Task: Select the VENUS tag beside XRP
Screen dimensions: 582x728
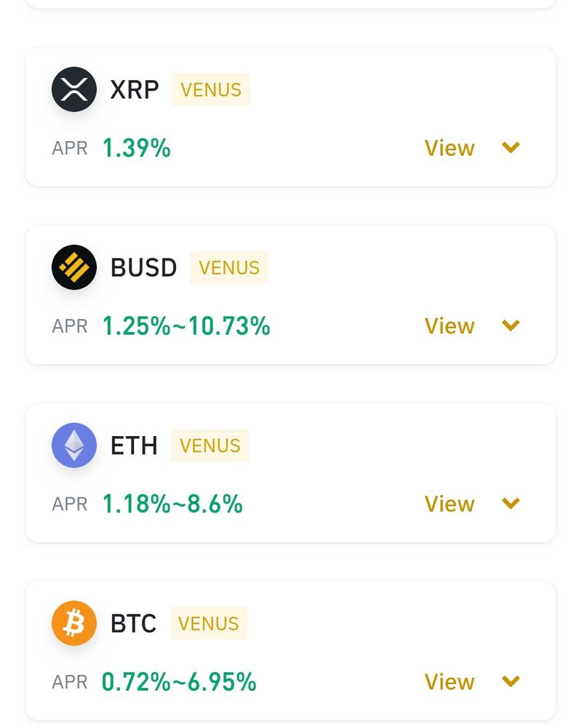Action: [x=211, y=90]
